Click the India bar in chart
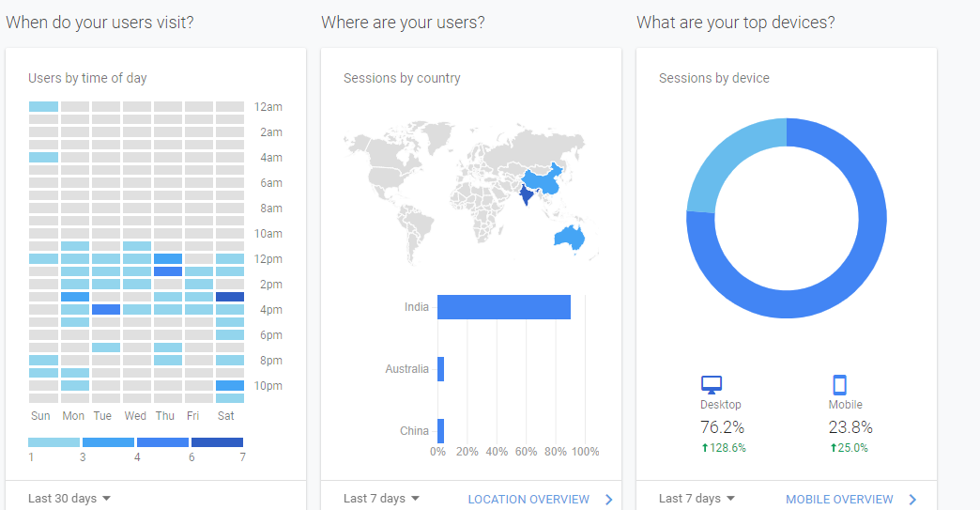The width and height of the screenshot is (980, 510). (504, 307)
